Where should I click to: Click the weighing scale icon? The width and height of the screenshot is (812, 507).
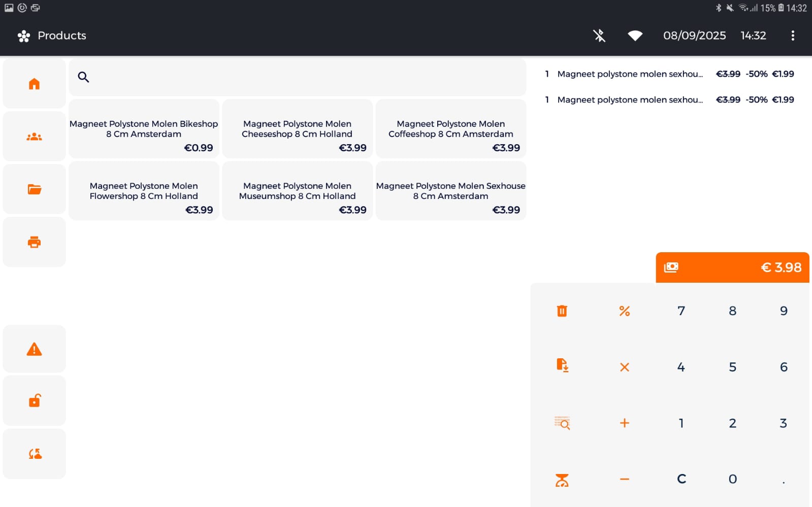click(562, 480)
